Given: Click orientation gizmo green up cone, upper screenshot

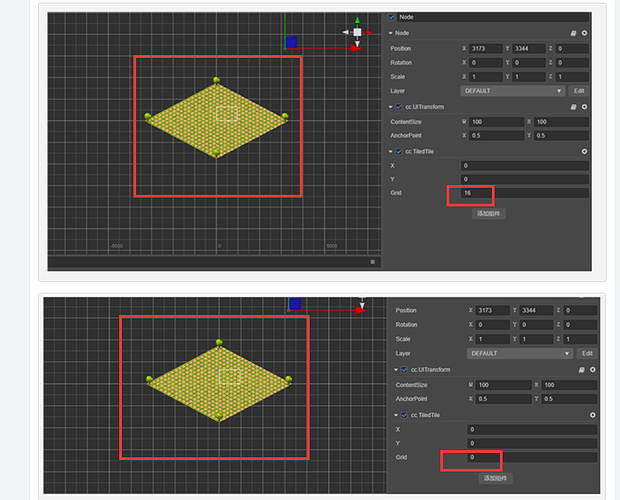Looking at the screenshot, I should click(x=357, y=20).
